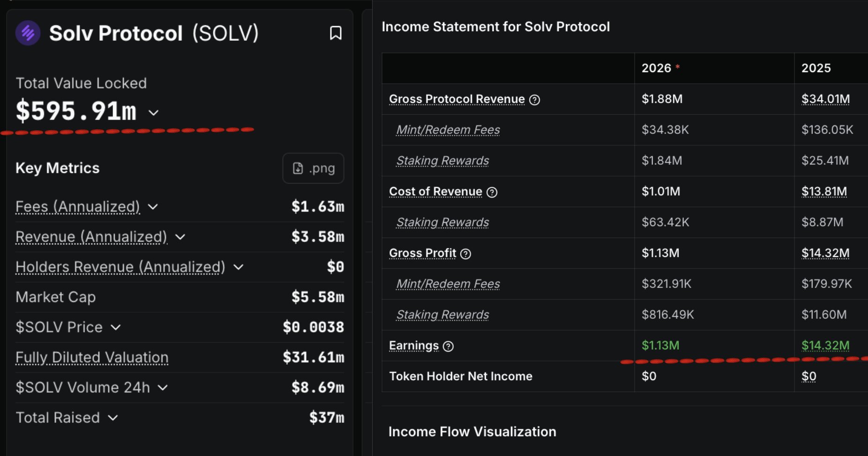Click help icon next to Cost of Revenue
This screenshot has height=456, width=868.
(x=492, y=192)
